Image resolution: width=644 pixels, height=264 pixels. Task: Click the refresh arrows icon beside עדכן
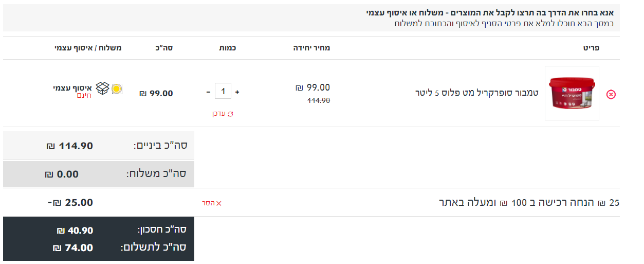coord(230,114)
